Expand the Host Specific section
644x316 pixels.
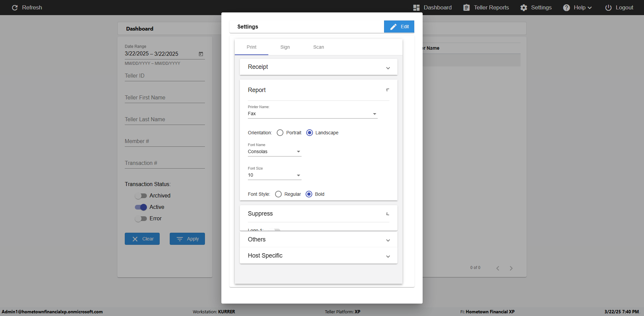click(x=319, y=256)
